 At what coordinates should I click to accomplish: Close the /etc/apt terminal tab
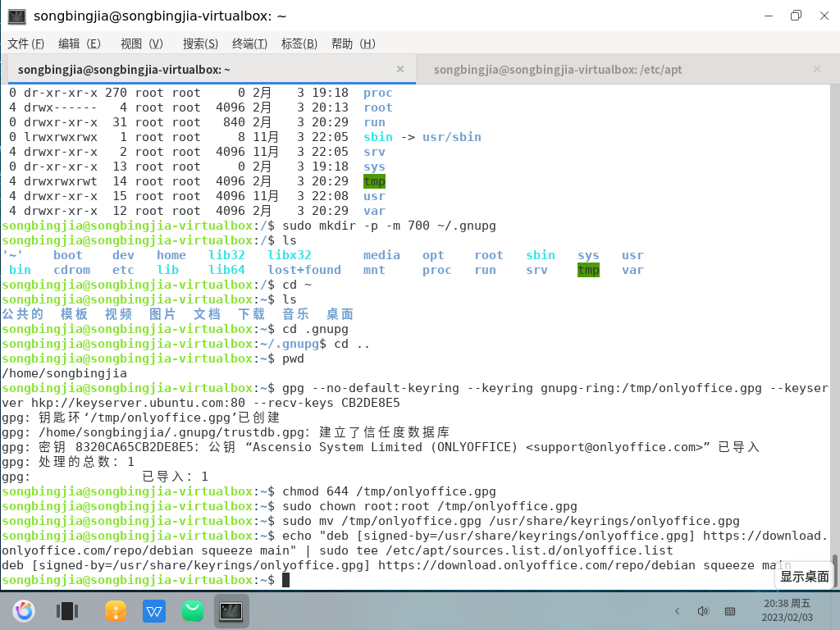pyautogui.click(x=817, y=69)
